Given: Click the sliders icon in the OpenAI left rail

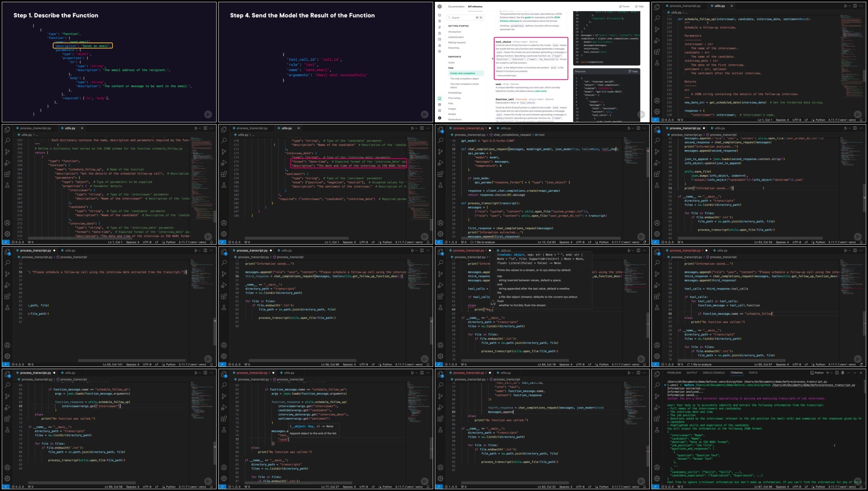Looking at the screenshot, I should [x=440, y=27].
